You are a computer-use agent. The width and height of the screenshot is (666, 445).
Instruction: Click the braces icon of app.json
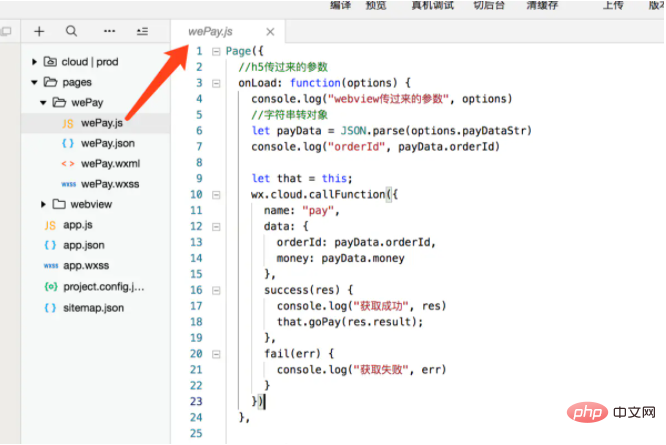[50, 245]
